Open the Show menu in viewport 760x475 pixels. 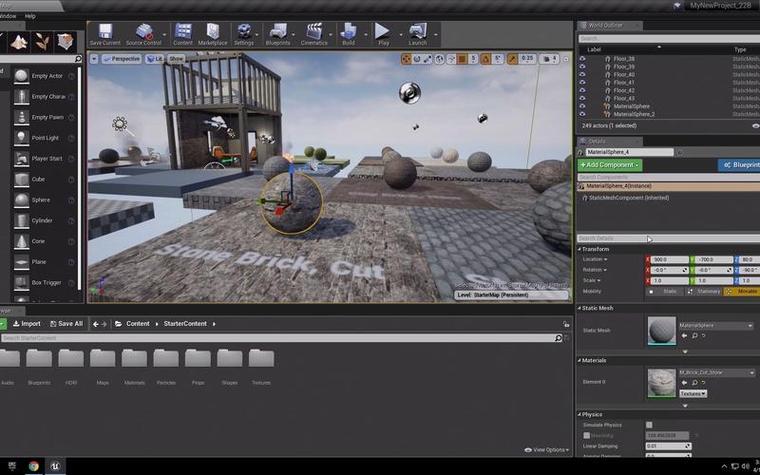tap(176, 59)
